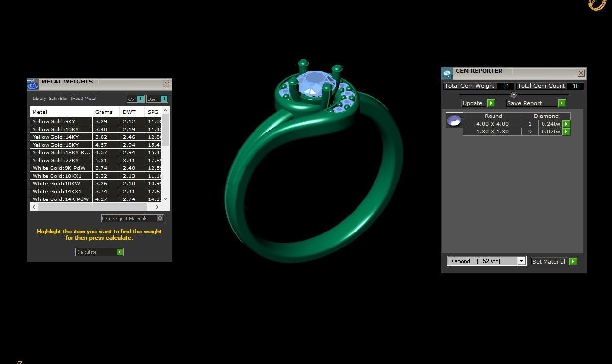Click the Metal column header
The height and width of the screenshot is (364, 612).
coord(61,112)
